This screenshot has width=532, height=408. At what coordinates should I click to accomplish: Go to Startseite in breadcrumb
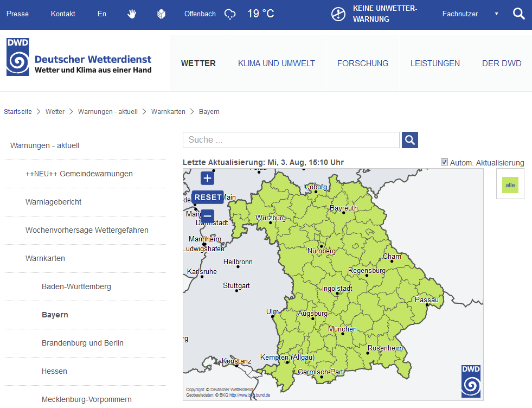[x=18, y=112]
